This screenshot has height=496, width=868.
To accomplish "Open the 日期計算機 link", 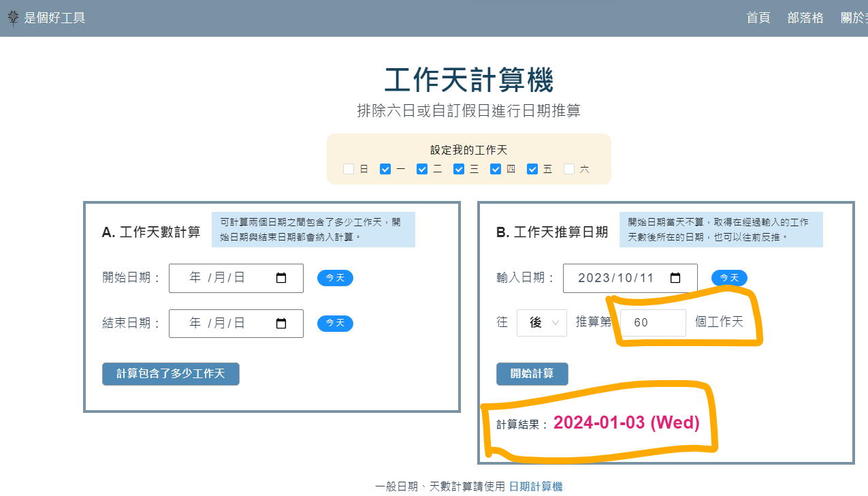I will tap(536, 486).
